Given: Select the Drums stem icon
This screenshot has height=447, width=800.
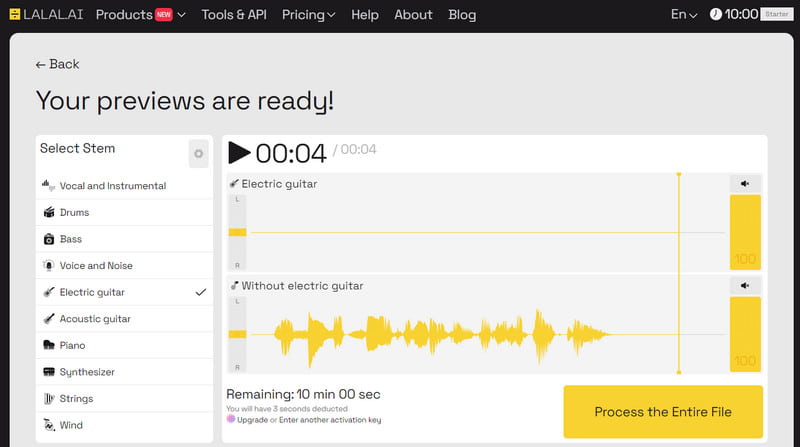Looking at the screenshot, I should [49, 213].
